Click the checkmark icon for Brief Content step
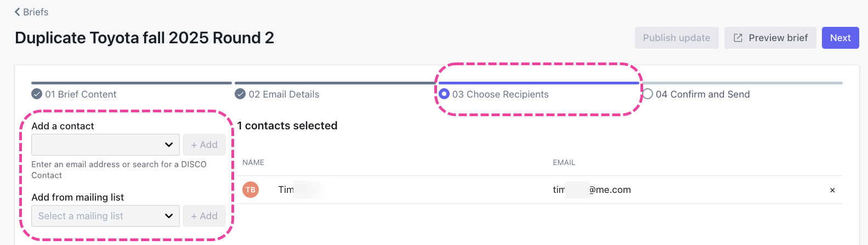The height and width of the screenshot is (245, 868). (x=37, y=94)
